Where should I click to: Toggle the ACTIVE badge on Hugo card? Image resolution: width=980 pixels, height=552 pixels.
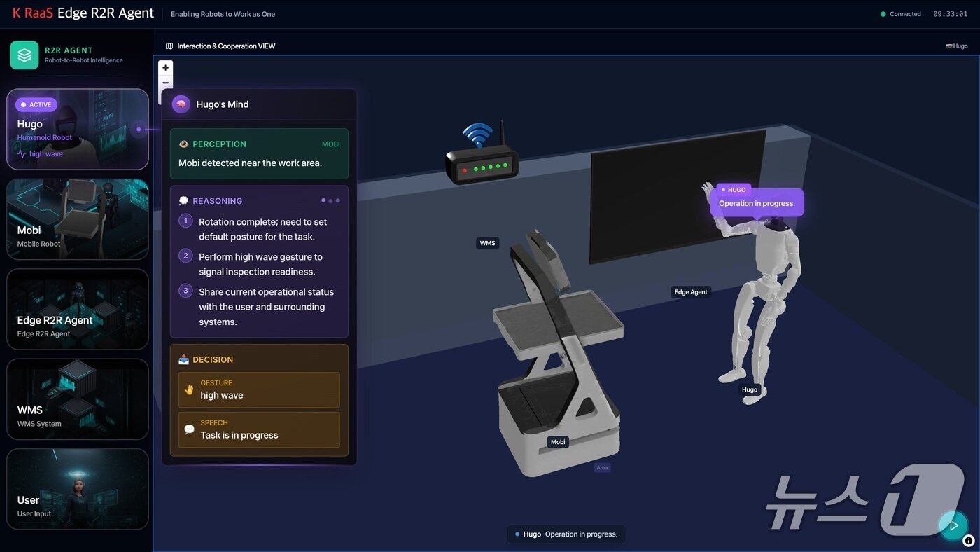pyautogui.click(x=36, y=104)
